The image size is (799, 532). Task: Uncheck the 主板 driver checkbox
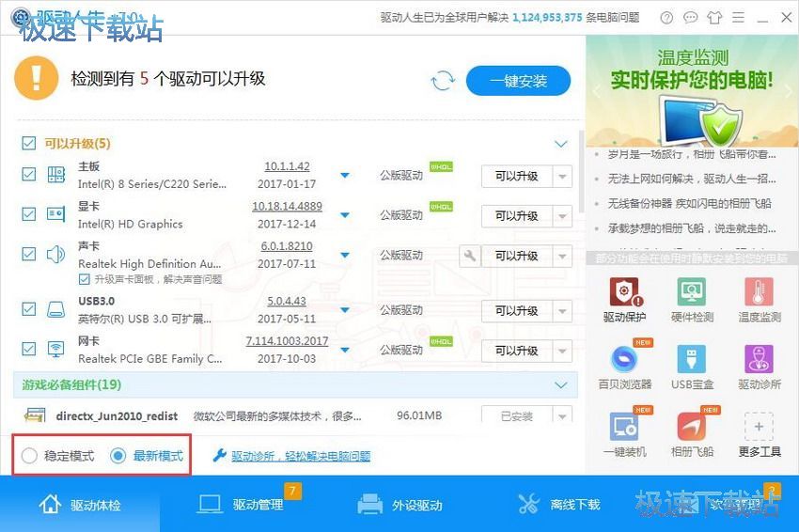click(x=29, y=175)
